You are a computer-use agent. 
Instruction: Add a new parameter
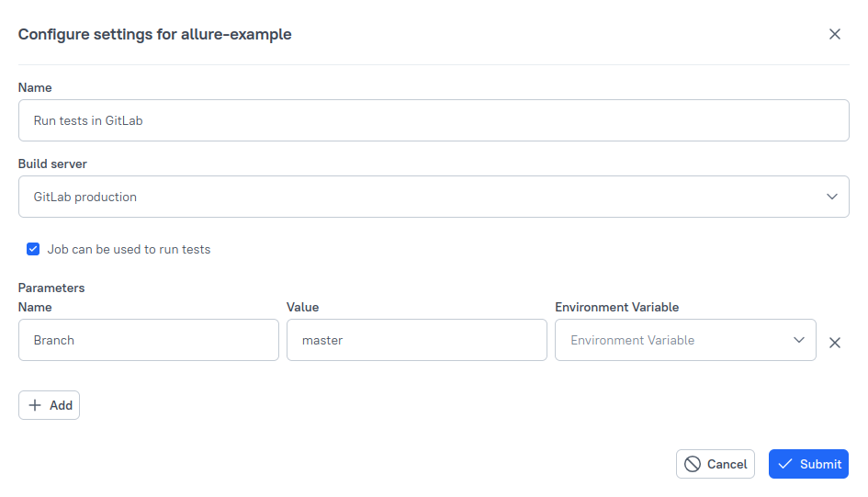point(50,405)
